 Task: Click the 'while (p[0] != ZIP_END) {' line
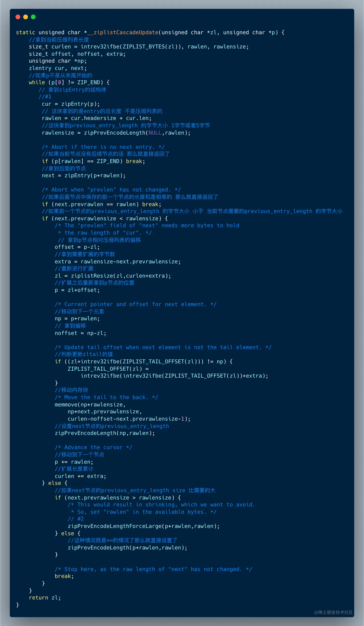[69, 82]
